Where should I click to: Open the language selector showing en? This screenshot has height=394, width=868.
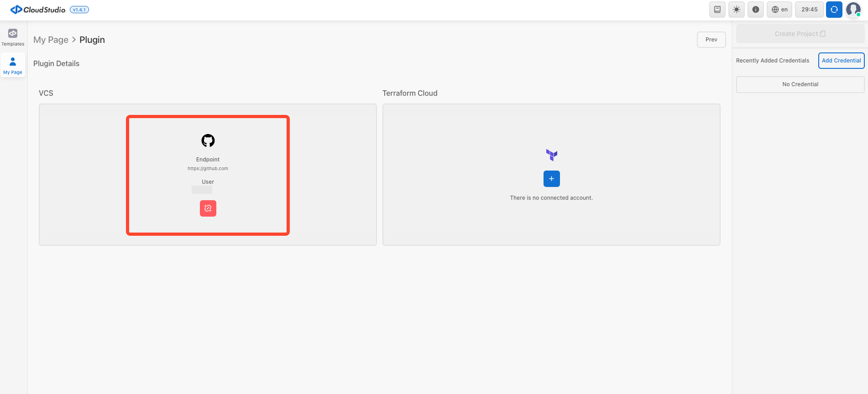pyautogui.click(x=779, y=10)
